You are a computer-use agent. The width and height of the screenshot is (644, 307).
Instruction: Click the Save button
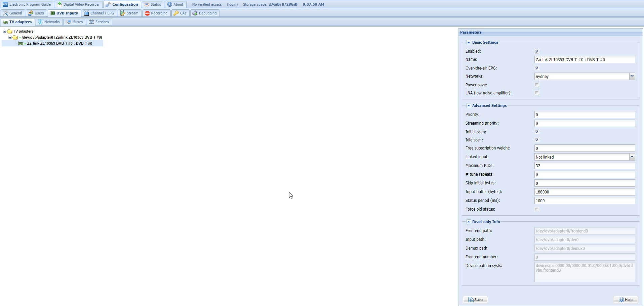(x=475, y=300)
